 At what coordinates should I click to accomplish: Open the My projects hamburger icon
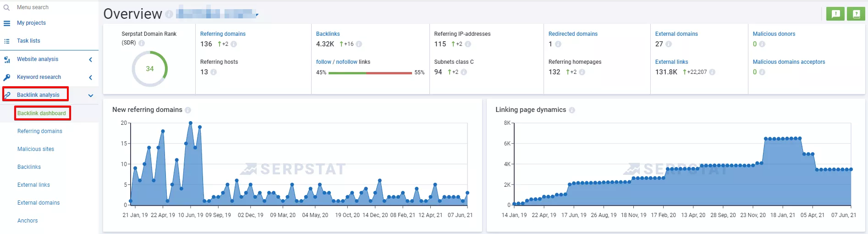click(x=6, y=23)
